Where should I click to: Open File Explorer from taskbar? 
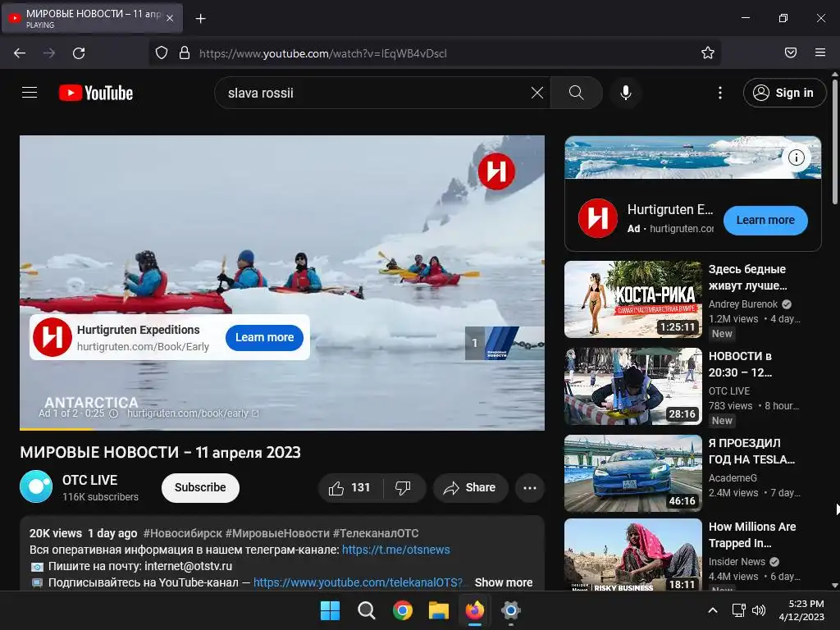pos(438,610)
